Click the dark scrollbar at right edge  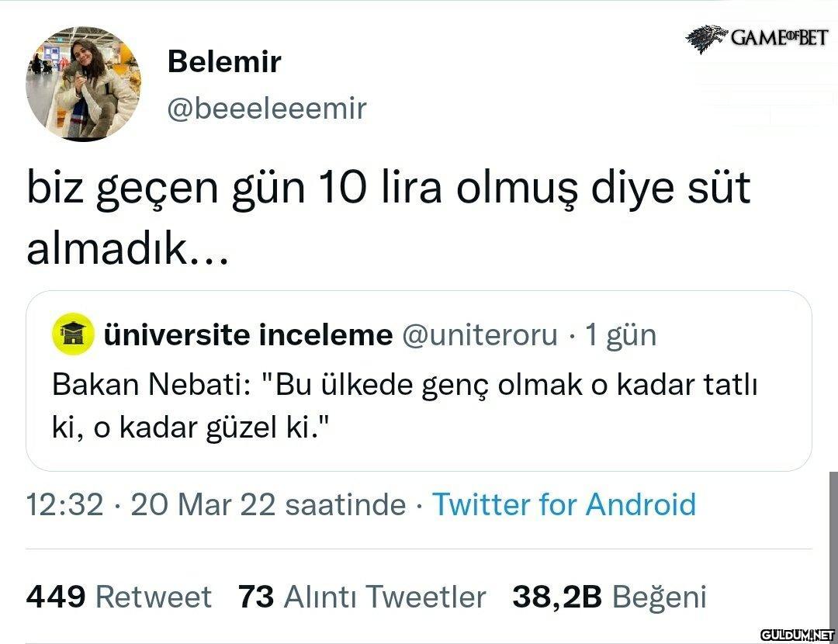click(x=833, y=543)
